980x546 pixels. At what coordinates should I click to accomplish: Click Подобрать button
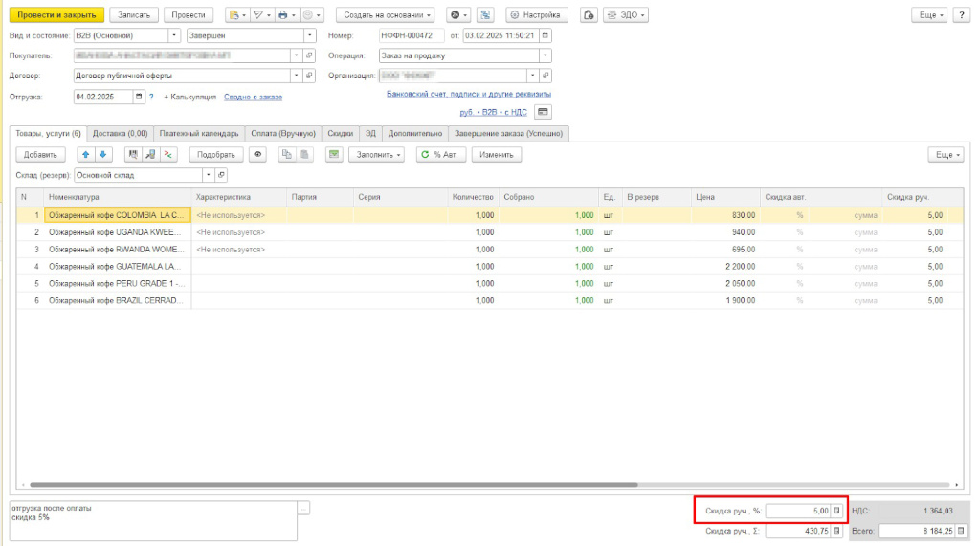point(216,154)
